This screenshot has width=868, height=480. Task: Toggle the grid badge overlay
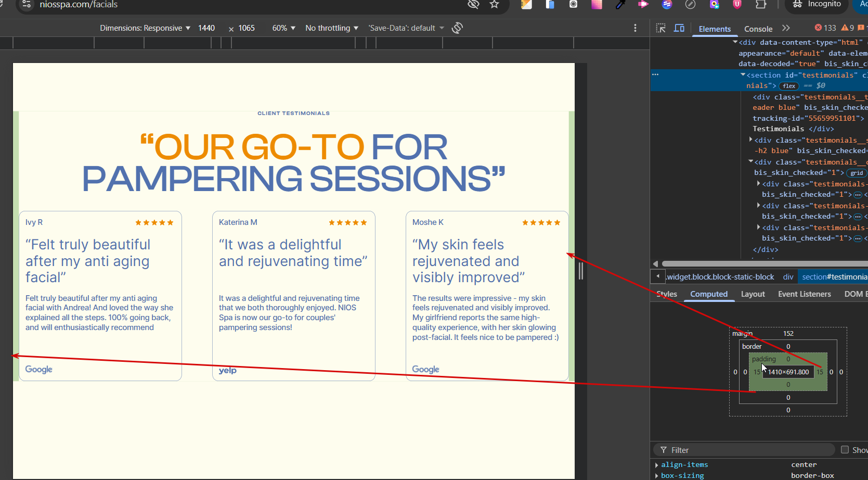pyautogui.click(x=857, y=173)
